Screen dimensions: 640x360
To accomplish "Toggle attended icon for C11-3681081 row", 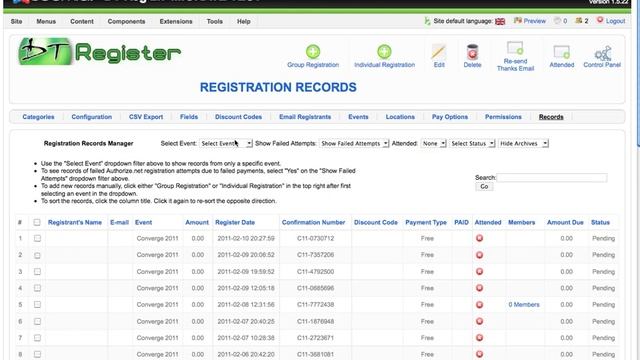I will pyautogui.click(x=480, y=354).
